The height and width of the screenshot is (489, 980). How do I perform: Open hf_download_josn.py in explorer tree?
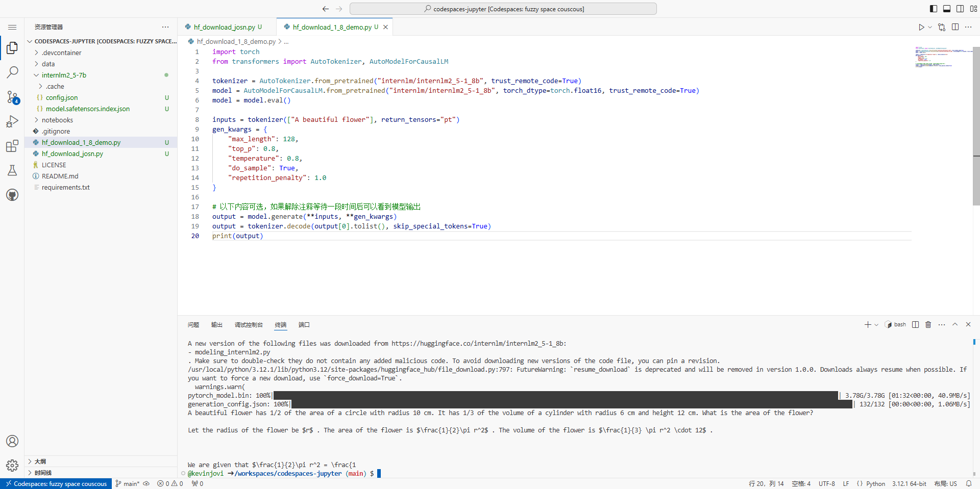pos(101,153)
